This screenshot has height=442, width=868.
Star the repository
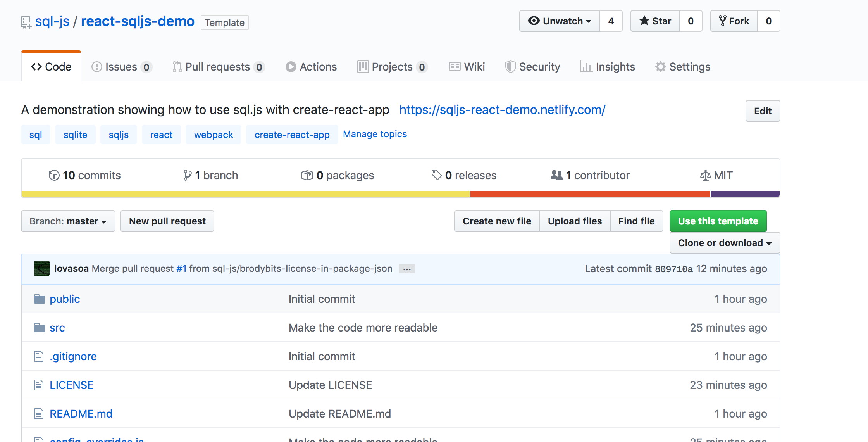tap(655, 21)
